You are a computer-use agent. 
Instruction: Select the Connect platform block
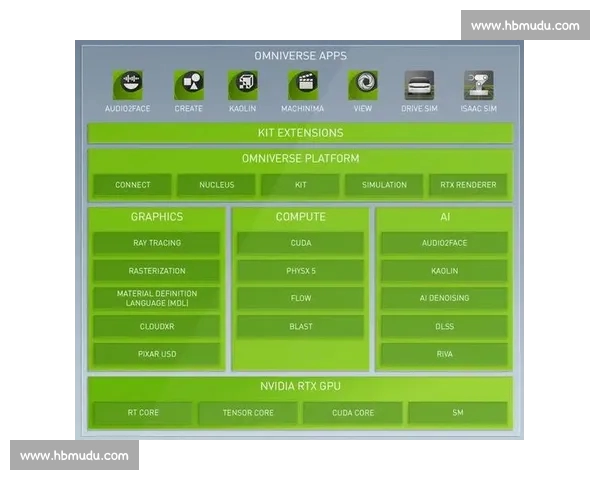click(x=133, y=185)
